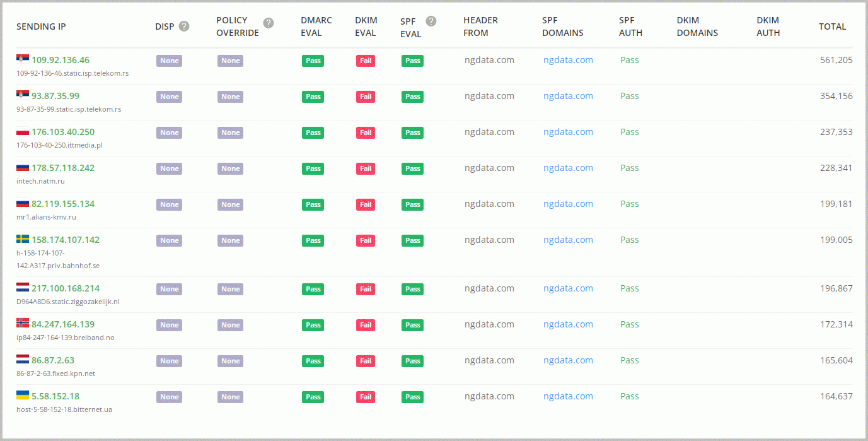Click the Swedish flag beside 158.174.107.142
This screenshot has height=441, width=868.
pos(23,239)
